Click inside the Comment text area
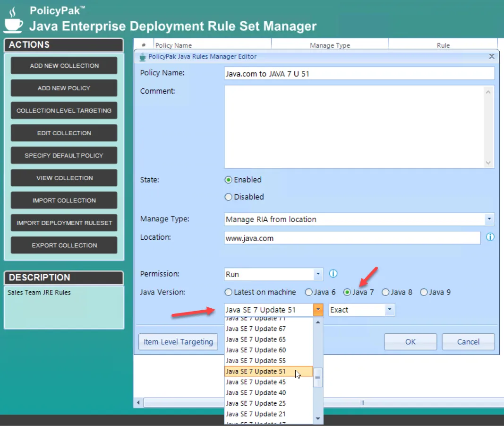 (x=354, y=127)
